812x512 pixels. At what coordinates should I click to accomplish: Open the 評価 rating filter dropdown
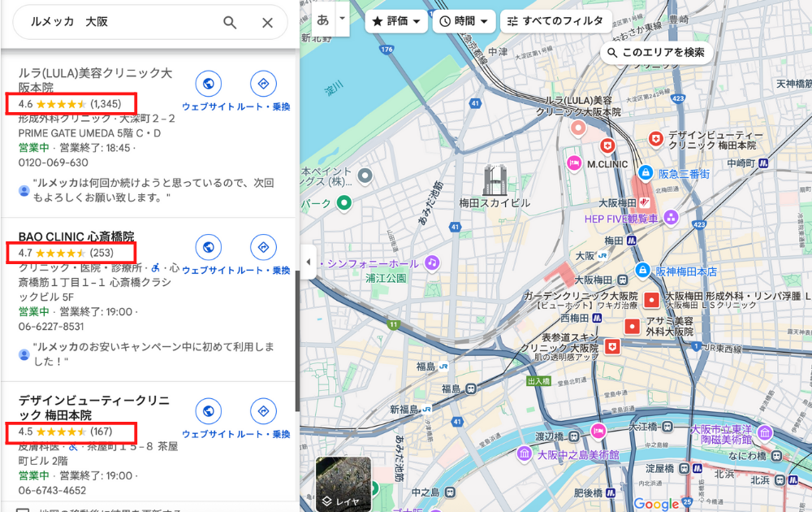(396, 21)
